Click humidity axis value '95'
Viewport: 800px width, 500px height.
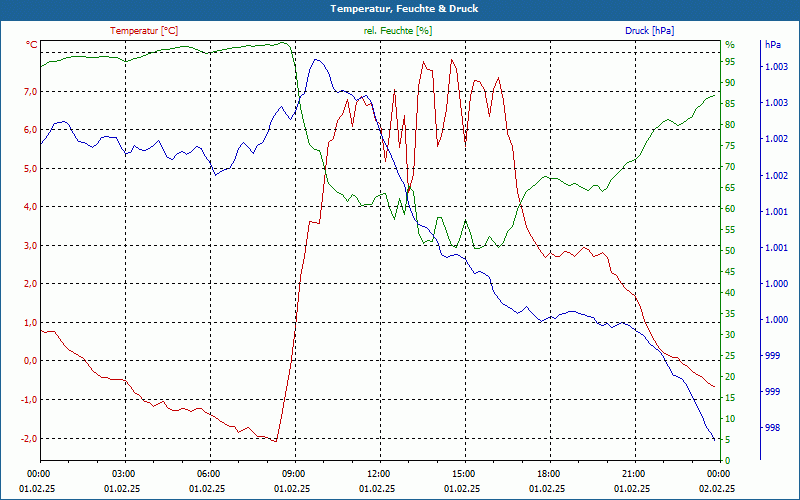pos(730,62)
